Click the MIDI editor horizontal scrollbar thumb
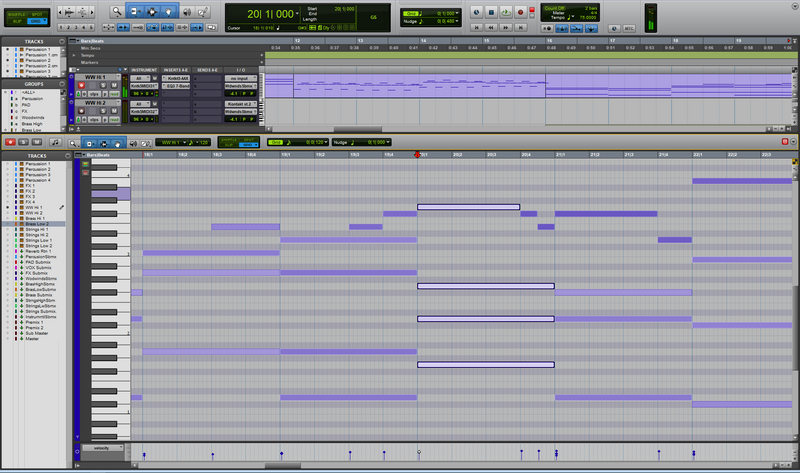800x473 pixels. tap(283, 466)
